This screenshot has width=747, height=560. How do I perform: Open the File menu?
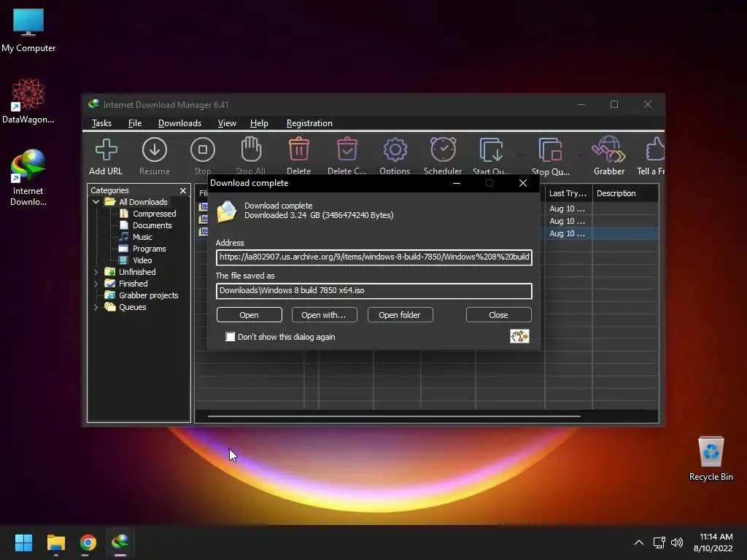click(135, 122)
